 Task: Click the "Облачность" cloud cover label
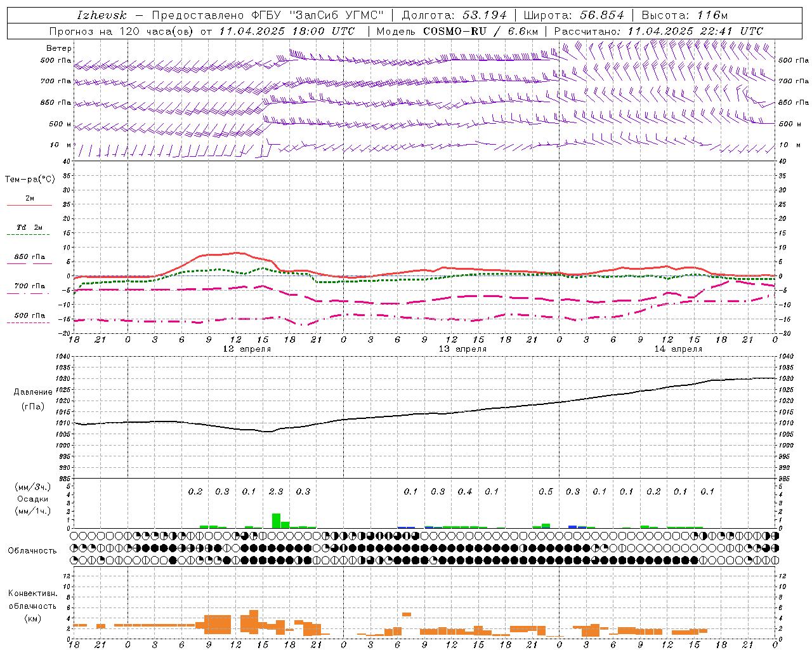click(32, 551)
